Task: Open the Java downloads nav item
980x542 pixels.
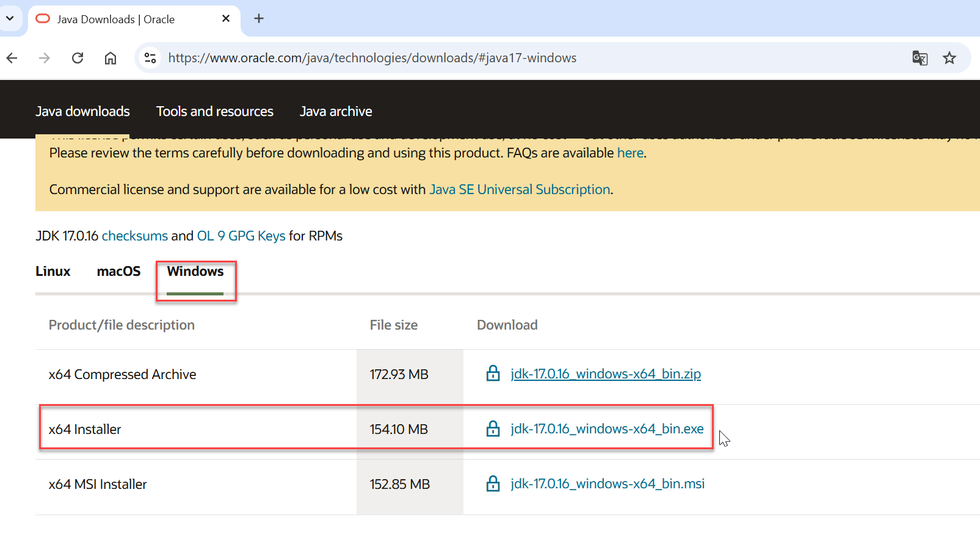Action: pyautogui.click(x=82, y=111)
